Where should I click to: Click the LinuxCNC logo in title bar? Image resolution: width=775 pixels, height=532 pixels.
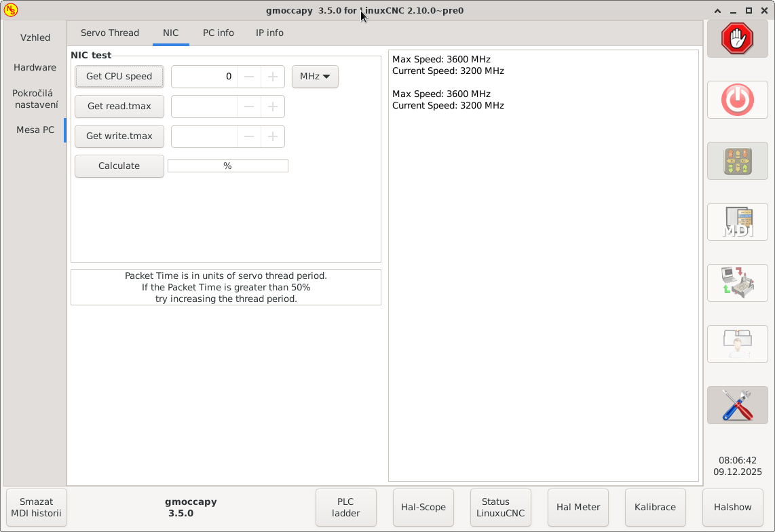[x=11, y=10]
